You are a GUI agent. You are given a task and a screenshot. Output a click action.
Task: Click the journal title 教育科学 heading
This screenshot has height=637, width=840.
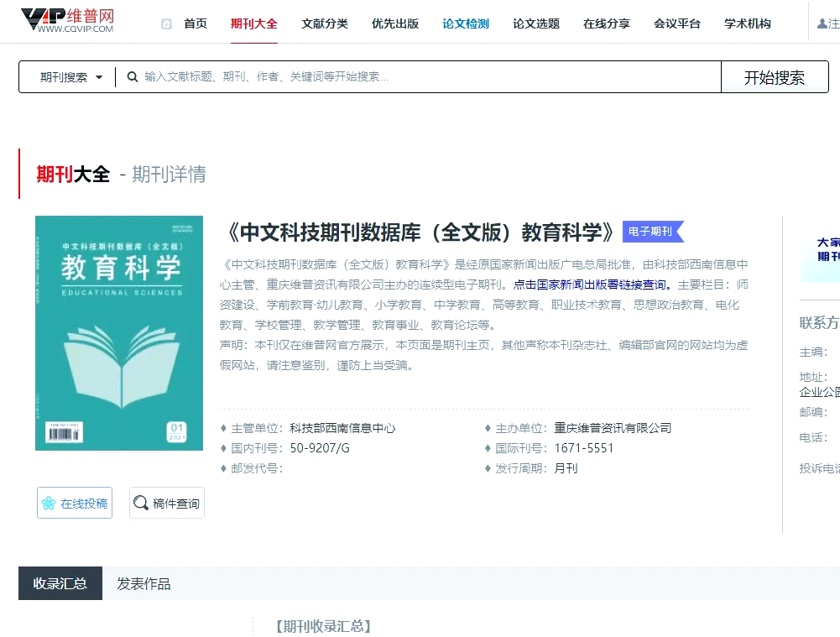pos(420,232)
